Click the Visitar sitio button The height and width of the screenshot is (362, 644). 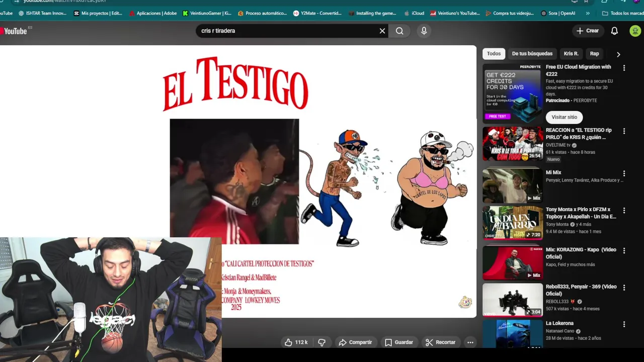[x=564, y=117]
